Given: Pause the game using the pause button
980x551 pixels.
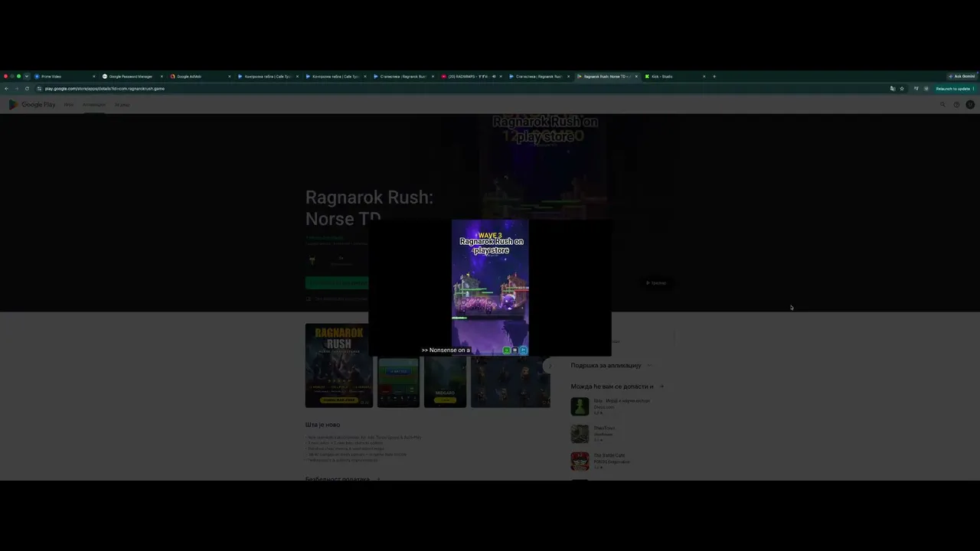Looking at the screenshot, I should point(514,350).
